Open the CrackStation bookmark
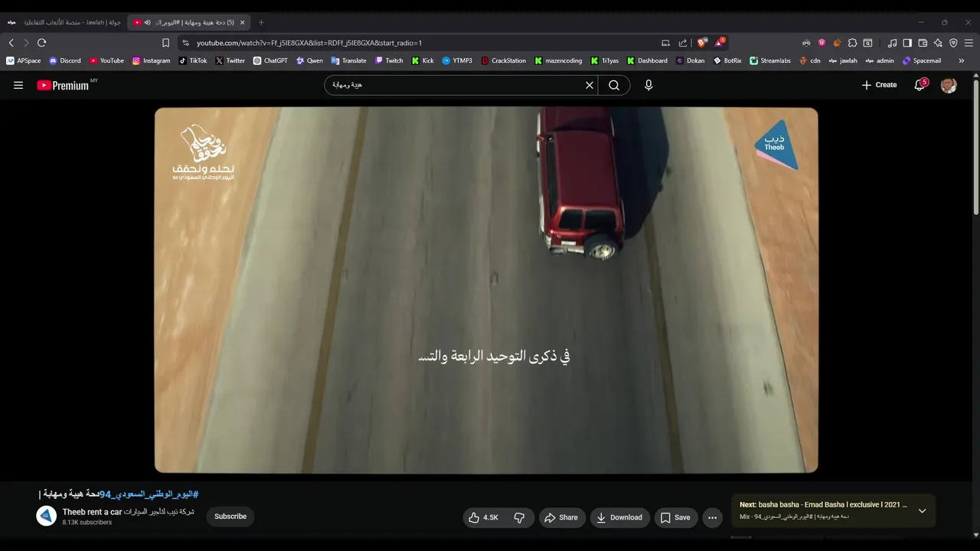 [504, 60]
